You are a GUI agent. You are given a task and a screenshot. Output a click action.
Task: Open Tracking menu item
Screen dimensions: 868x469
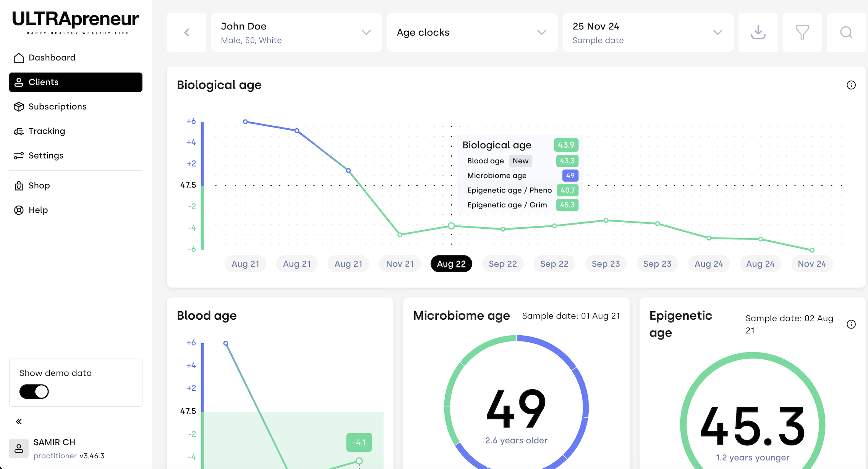click(x=76, y=131)
